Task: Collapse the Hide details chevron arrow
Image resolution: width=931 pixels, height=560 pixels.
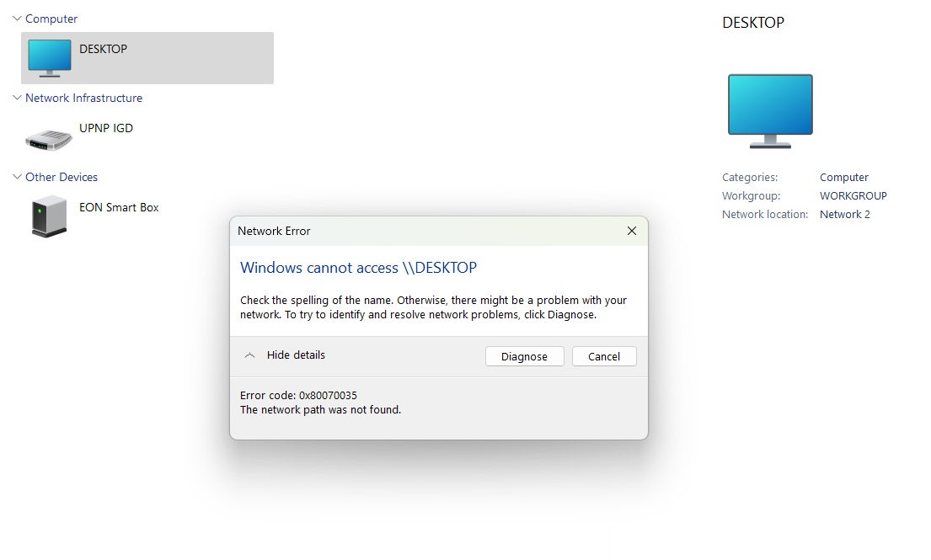Action: coord(250,355)
